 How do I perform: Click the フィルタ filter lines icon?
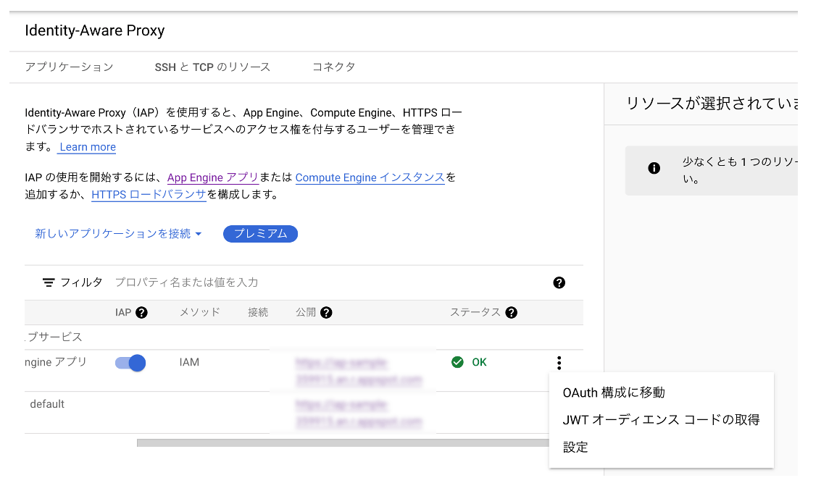click(48, 282)
